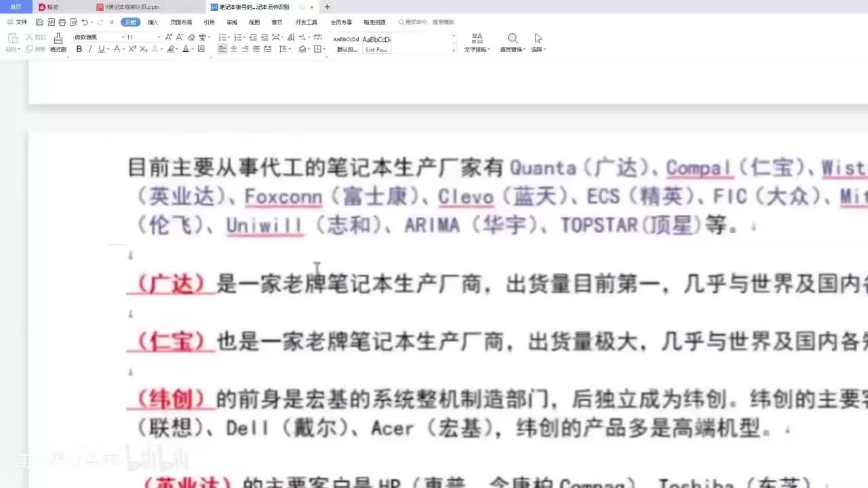Viewport: 868px width, 488px height.
Task: Click the Paste clipboard icon
Action: (13, 39)
